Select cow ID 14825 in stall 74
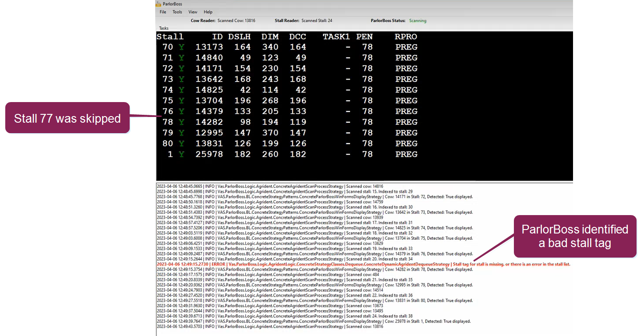 point(209,90)
